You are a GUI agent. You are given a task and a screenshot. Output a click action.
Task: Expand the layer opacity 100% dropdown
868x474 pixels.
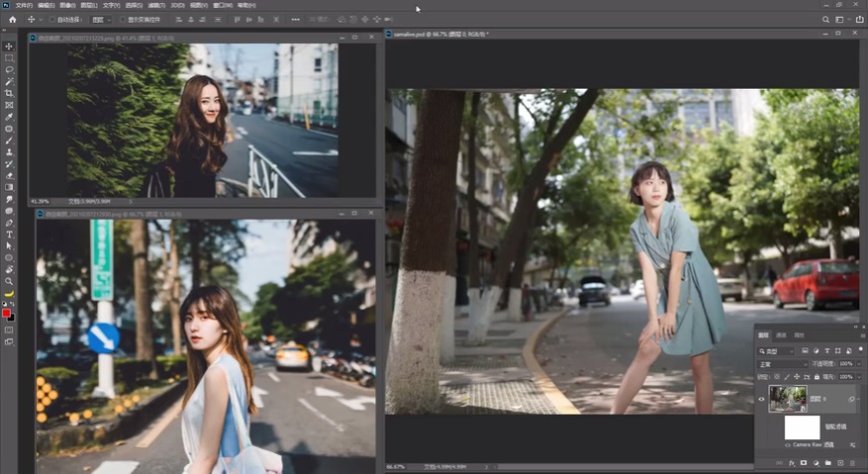click(x=859, y=363)
